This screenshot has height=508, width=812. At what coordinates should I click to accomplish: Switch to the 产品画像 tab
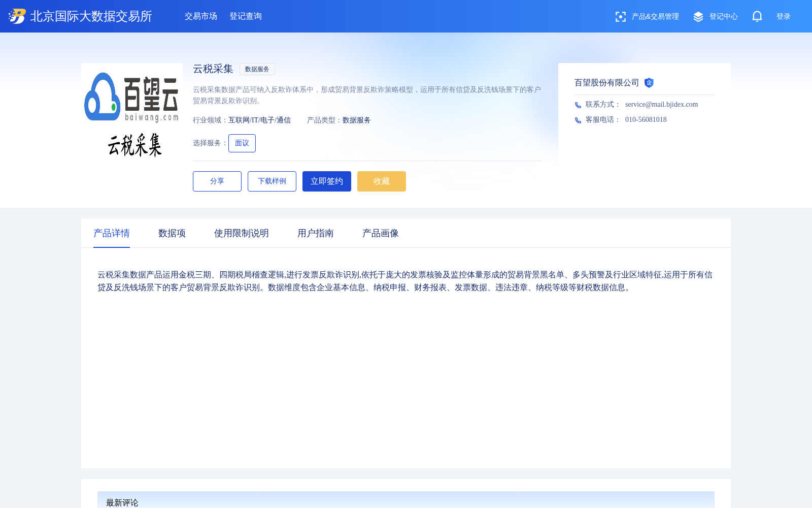pyautogui.click(x=381, y=233)
